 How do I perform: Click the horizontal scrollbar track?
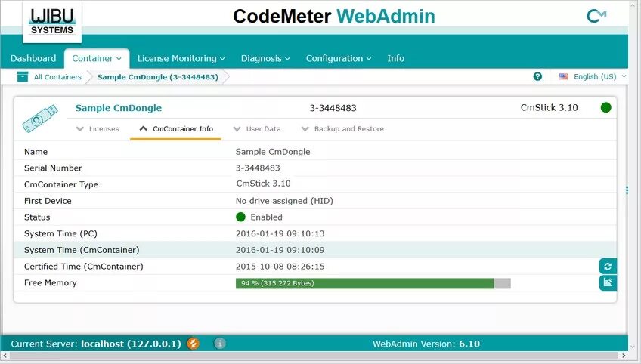(x=315, y=356)
